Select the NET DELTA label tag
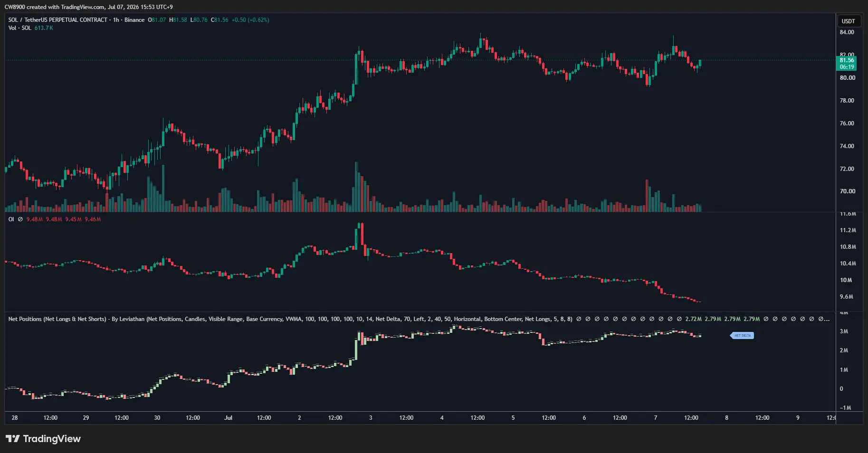The height and width of the screenshot is (453, 868). point(742,336)
